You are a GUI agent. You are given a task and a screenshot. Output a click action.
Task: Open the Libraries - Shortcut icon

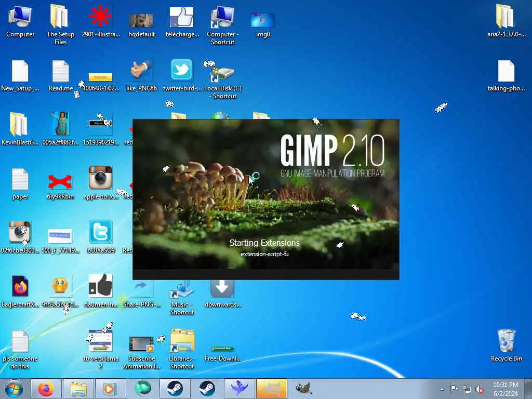pos(182,350)
